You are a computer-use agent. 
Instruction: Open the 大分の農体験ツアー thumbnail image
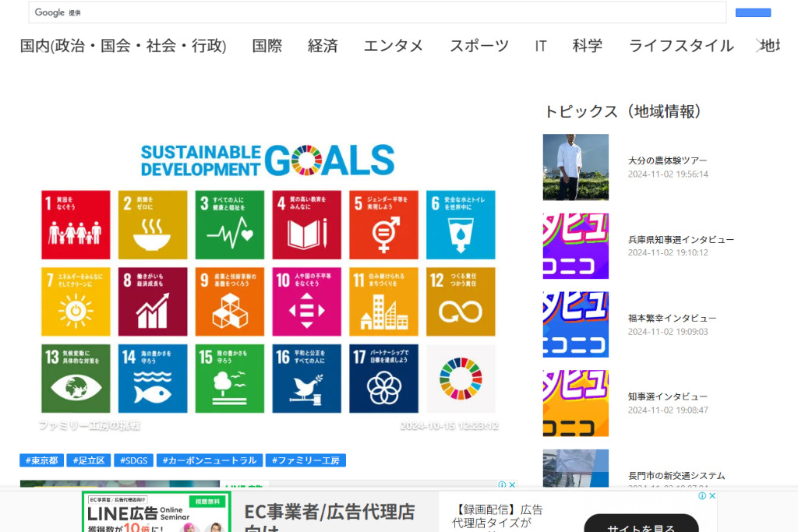pos(576,167)
